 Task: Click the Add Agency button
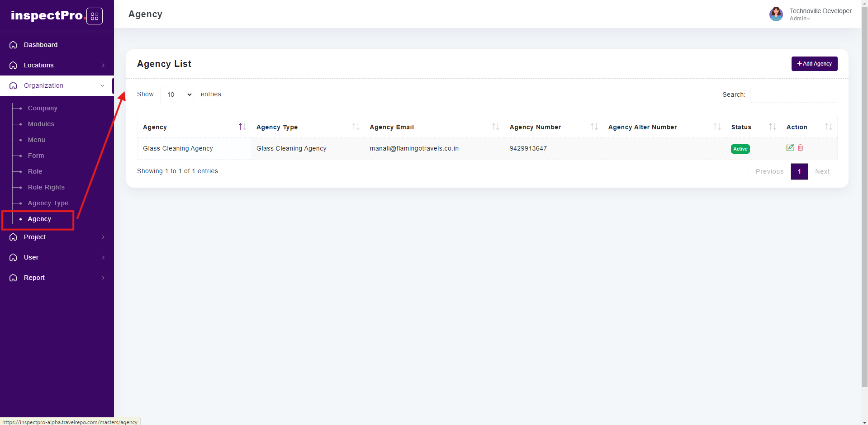pyautogui.click(x=814, y=64)
